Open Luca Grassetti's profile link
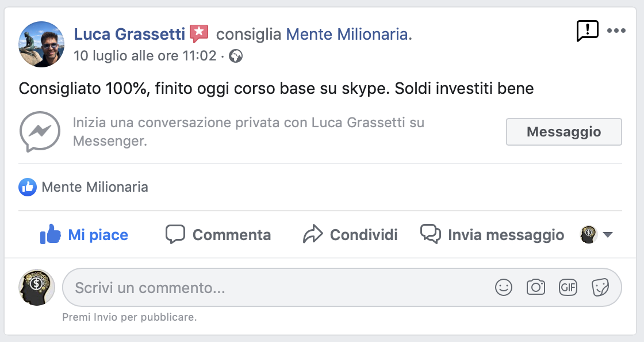 tap(129, 34)
